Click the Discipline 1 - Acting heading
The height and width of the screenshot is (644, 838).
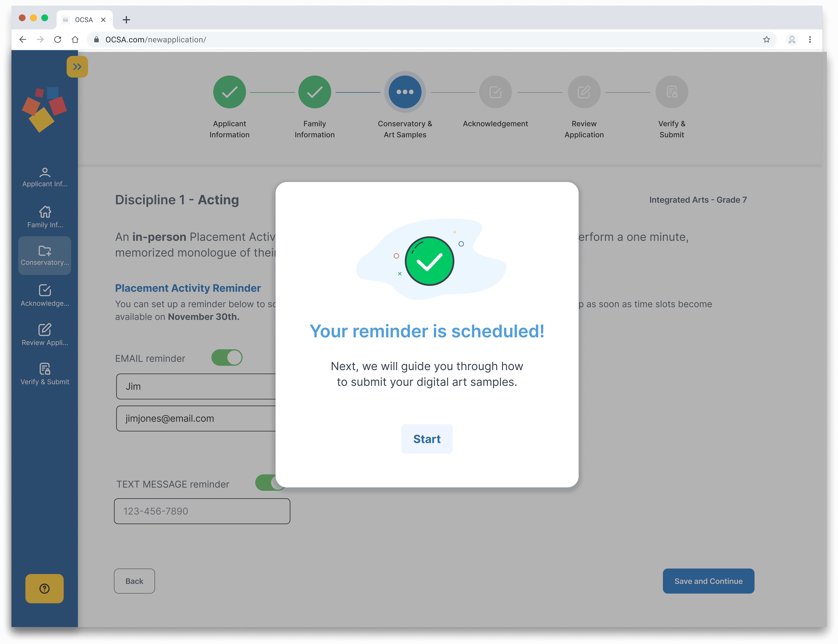177,200
